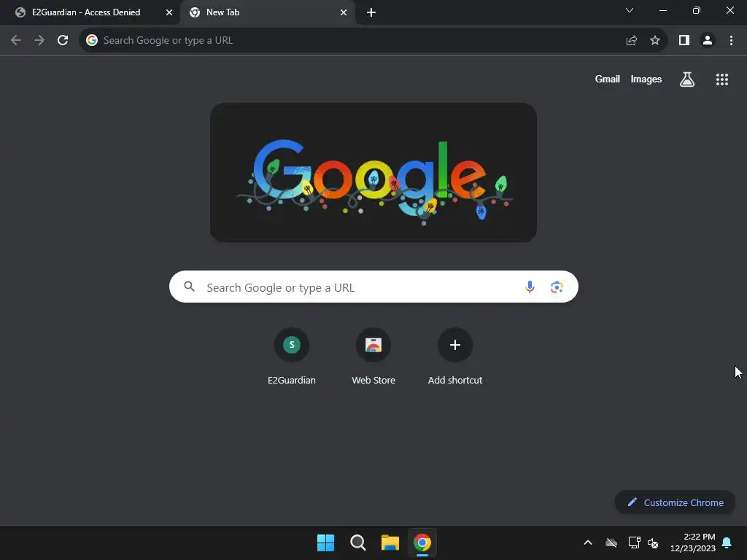The image size is (747, 560).
Task: Search by image with Google Lens
Action: [x=557, y=287]
